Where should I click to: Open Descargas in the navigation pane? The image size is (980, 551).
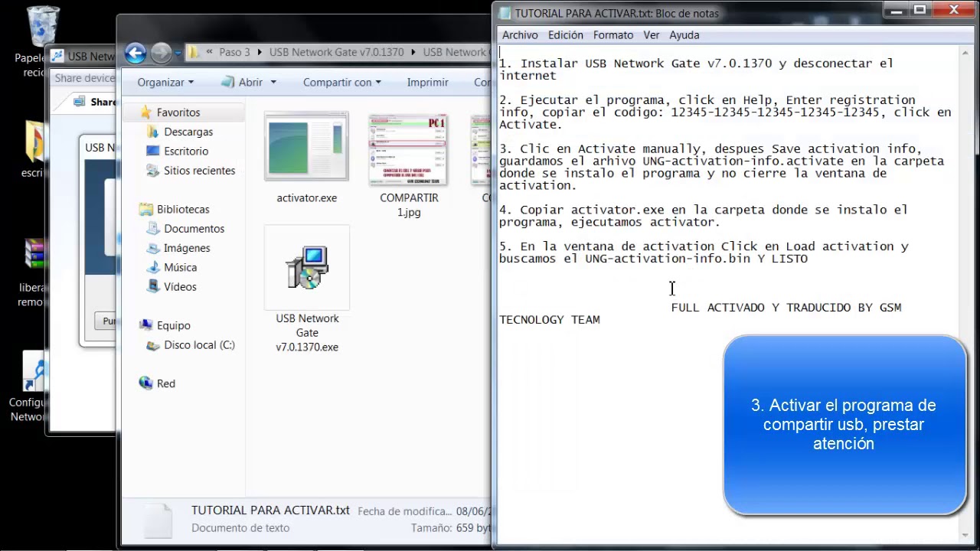click(188, 132)
